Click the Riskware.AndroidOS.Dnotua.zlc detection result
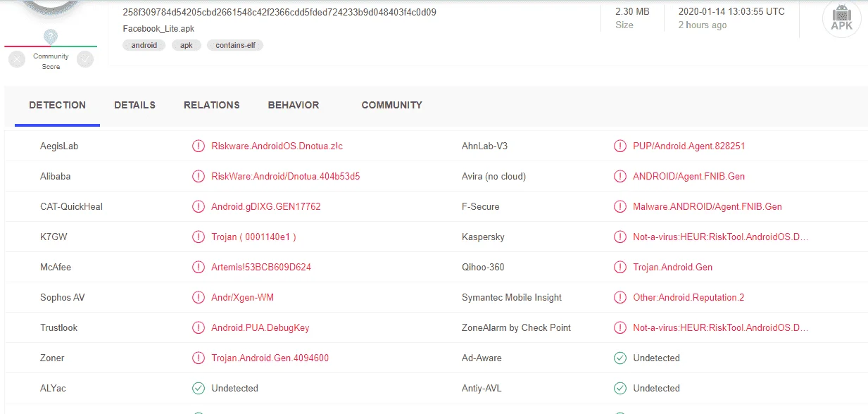 point(277,146)
